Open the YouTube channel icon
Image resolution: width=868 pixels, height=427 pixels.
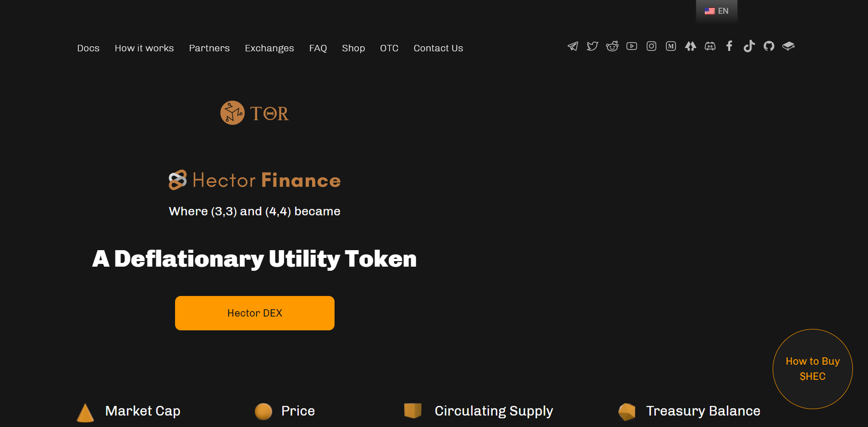(x=632, y=46)
